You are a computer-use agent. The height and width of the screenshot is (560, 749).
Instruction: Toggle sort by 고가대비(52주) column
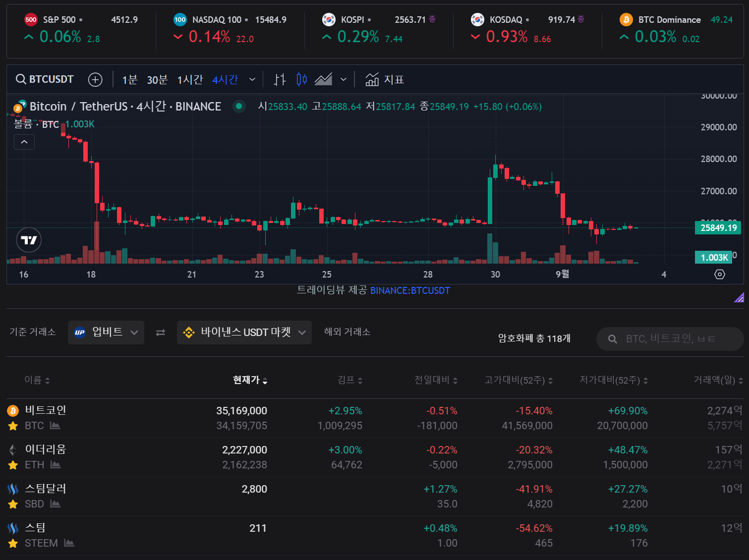tap(519, 380)
